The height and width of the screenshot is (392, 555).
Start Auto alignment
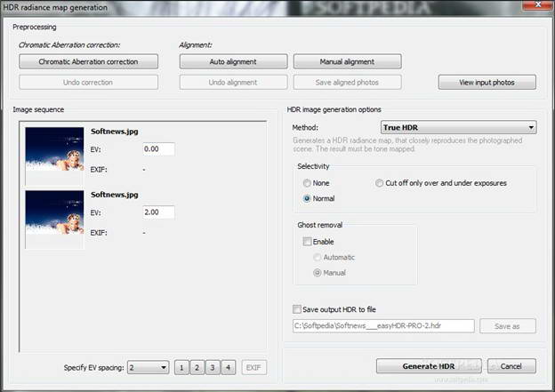(x=233, y=61)
